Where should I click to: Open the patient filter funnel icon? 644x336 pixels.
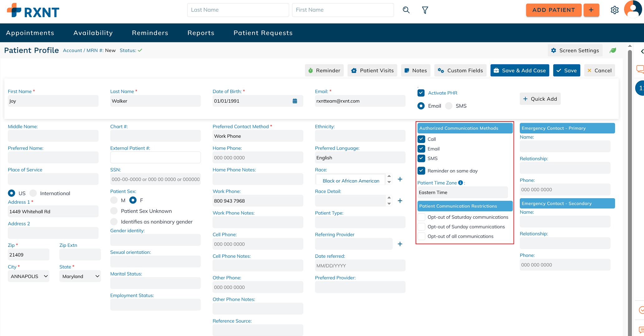[x=425, y=10]
